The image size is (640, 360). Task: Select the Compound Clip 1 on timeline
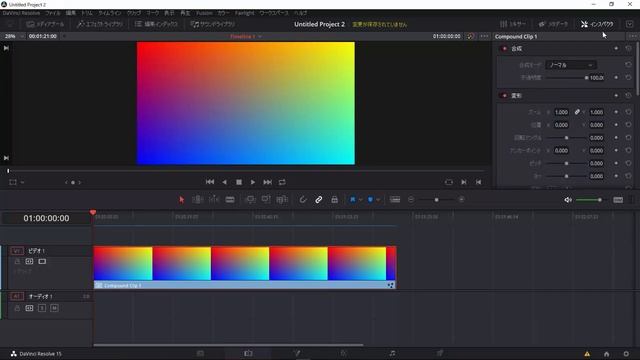point(244,267)
